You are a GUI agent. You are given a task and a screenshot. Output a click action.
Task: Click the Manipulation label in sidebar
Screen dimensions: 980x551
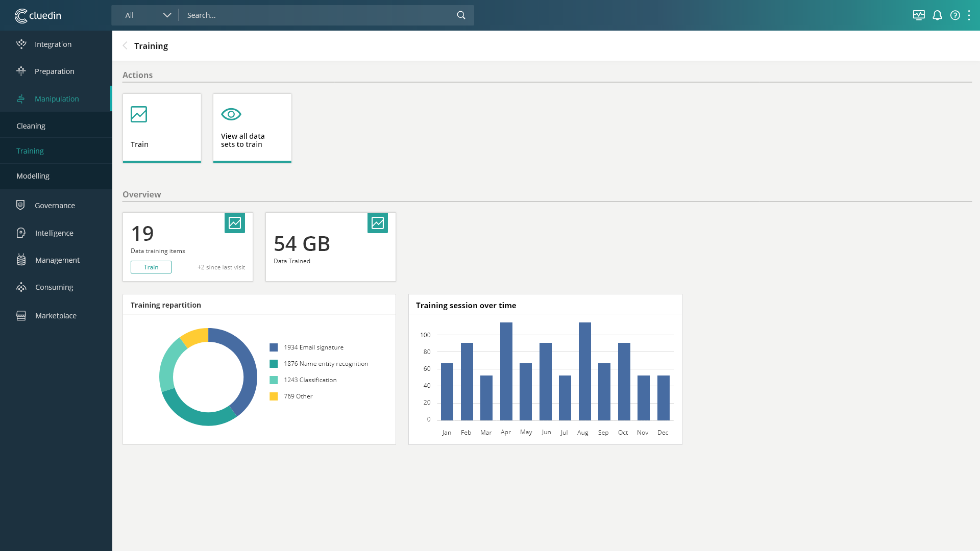[x=57, y=99]
